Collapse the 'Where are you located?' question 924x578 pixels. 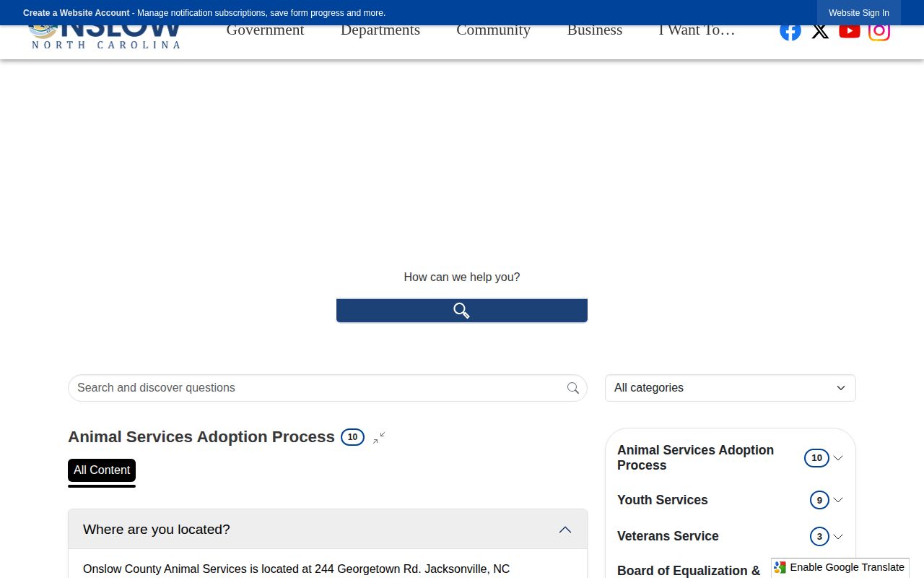tap(328, 530)
